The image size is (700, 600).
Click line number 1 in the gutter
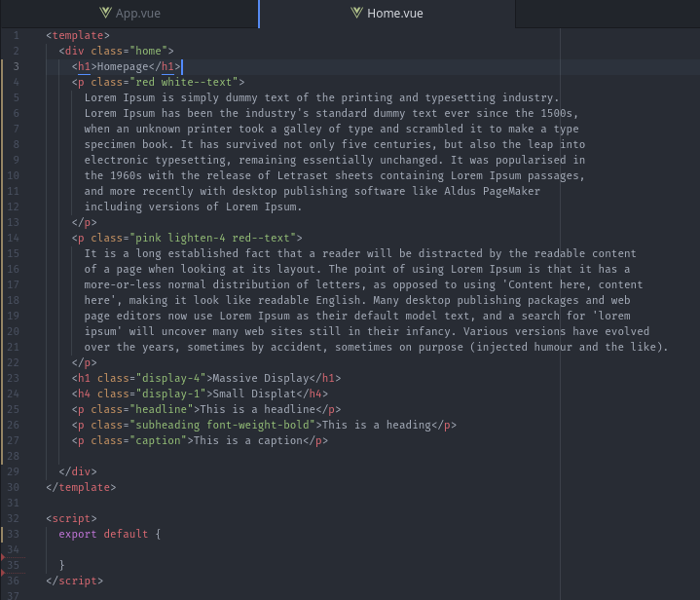pyautogui.click(x=17, y=35)
